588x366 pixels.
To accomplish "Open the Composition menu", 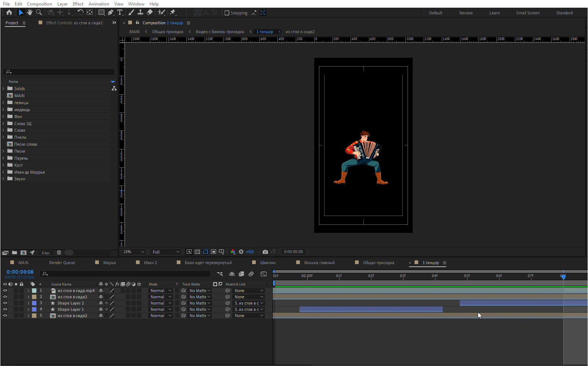I will 39,4.
